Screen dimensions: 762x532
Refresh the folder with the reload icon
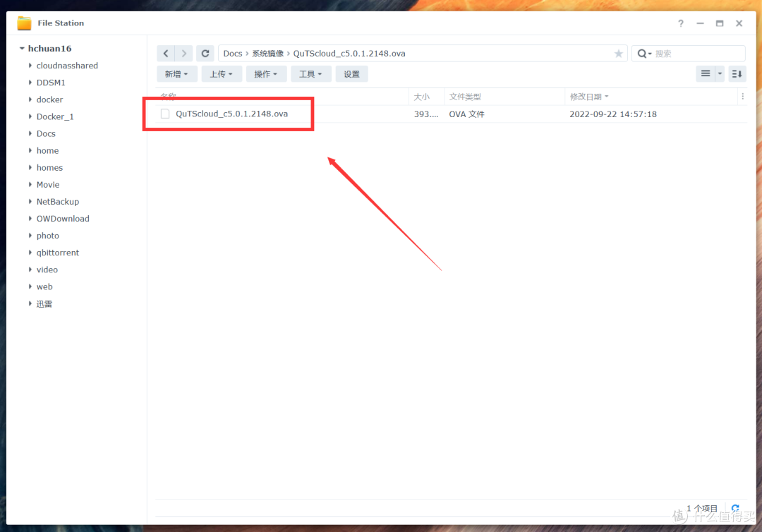coord(205,54)
